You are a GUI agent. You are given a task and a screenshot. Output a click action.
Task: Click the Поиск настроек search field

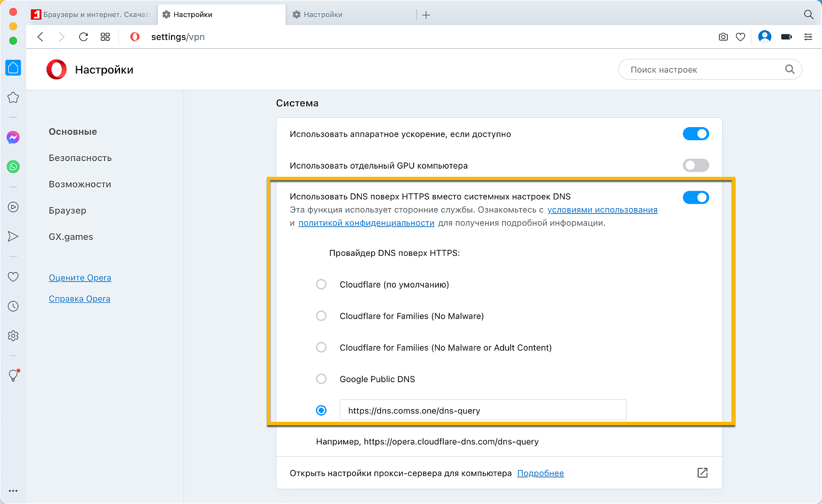(704, 70)
